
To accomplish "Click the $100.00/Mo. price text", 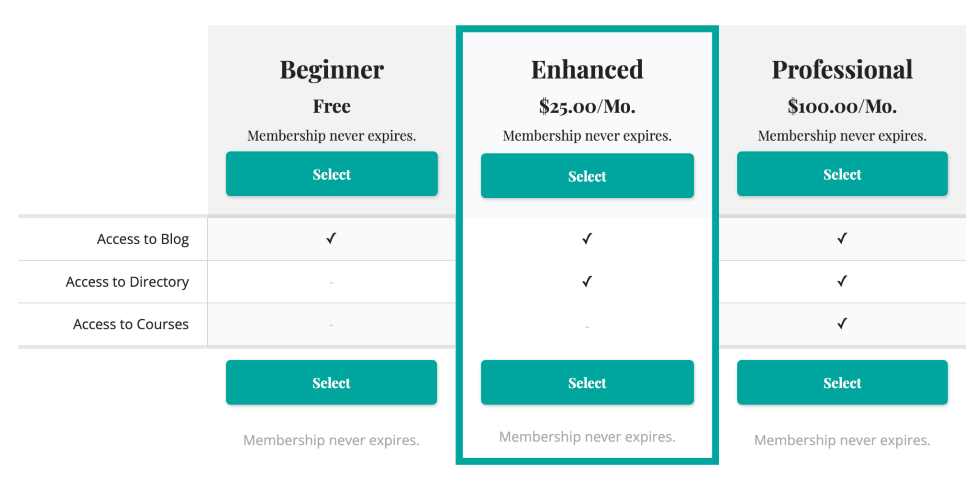I will [x=842, y=106].
